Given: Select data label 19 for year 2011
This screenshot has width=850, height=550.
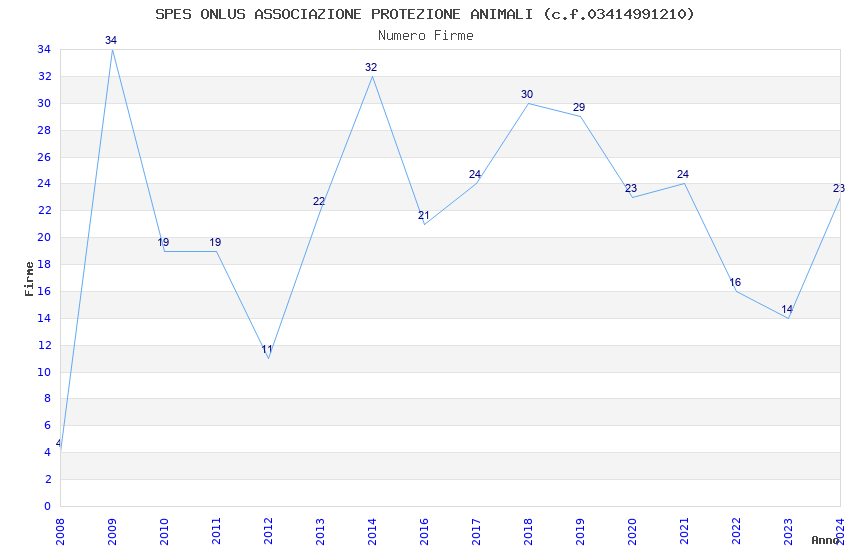Looking at the screenshot, I should (215, 242).
